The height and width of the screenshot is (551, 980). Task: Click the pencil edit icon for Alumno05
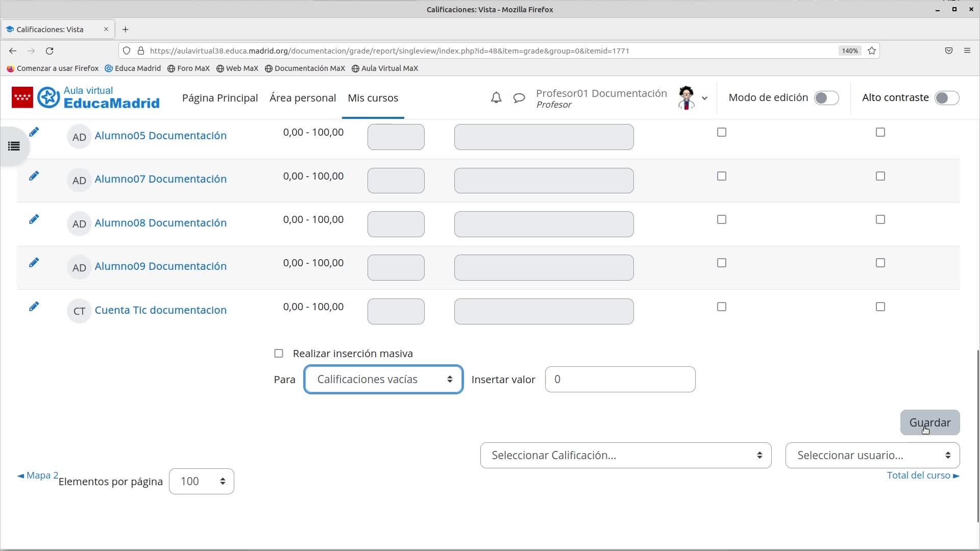(x=34, y=132)
